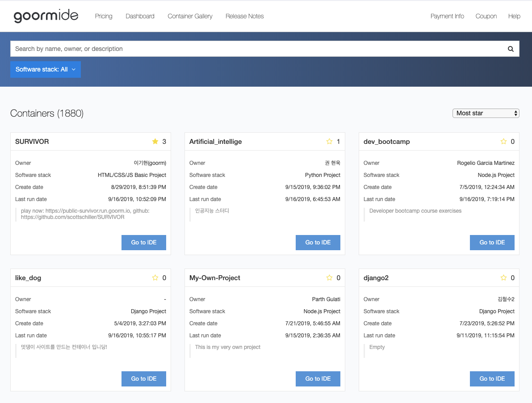The width and height of the screenshot is (532, 403).
Task: Click the Coupon link
Action: click(486, 16)
